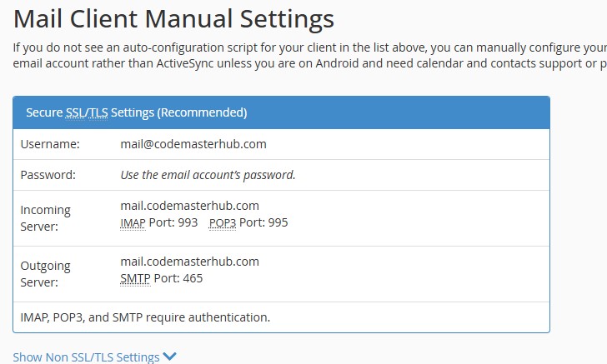Screen dimensions: 607x364
Task: Click the Username row label
Action: [x=50, y=144]
